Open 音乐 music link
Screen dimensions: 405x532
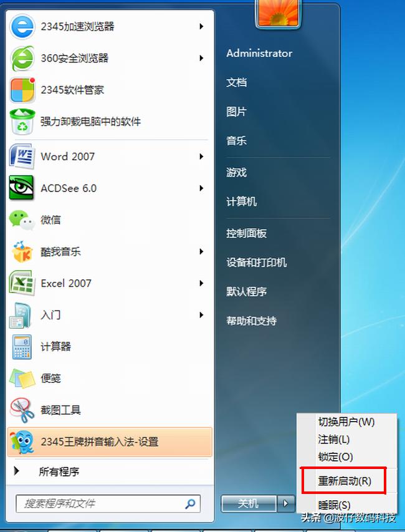(x=236, y=141)
